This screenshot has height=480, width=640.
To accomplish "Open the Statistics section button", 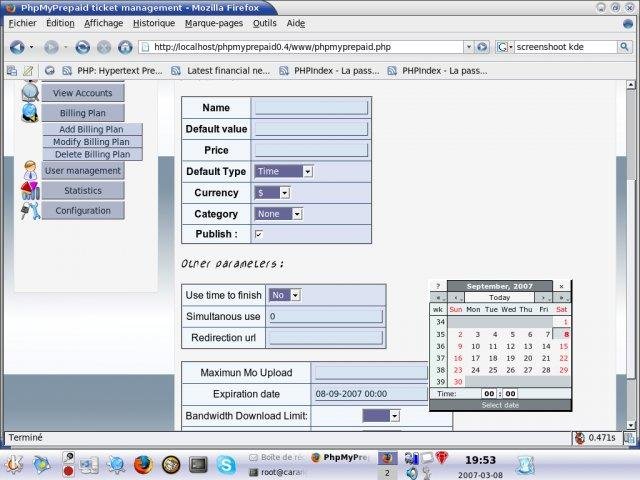I will [83, 191].
